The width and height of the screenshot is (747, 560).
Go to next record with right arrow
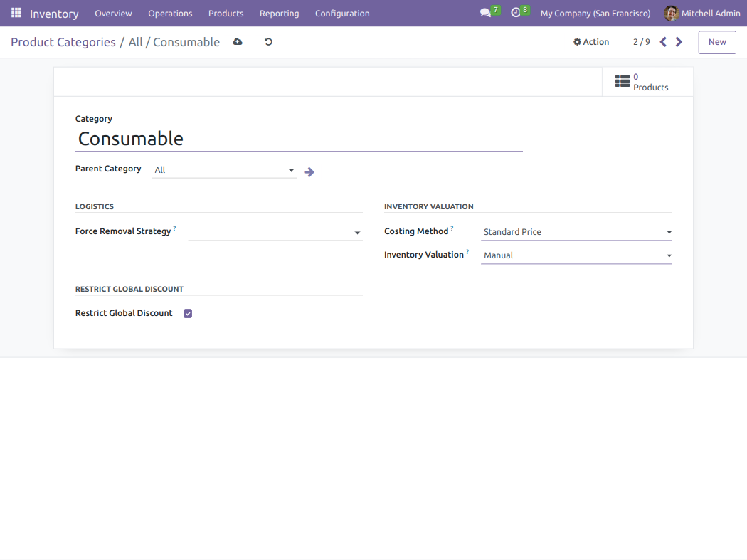(679, 42)
